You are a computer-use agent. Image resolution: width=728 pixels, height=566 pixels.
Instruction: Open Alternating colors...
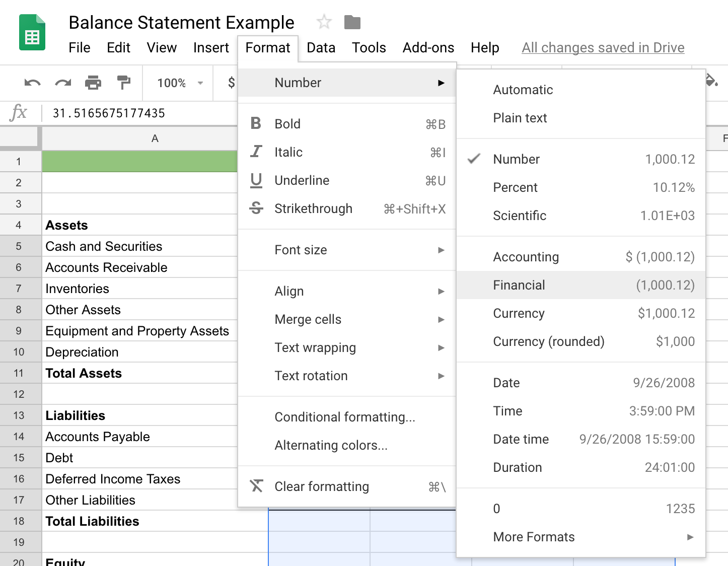347,445
